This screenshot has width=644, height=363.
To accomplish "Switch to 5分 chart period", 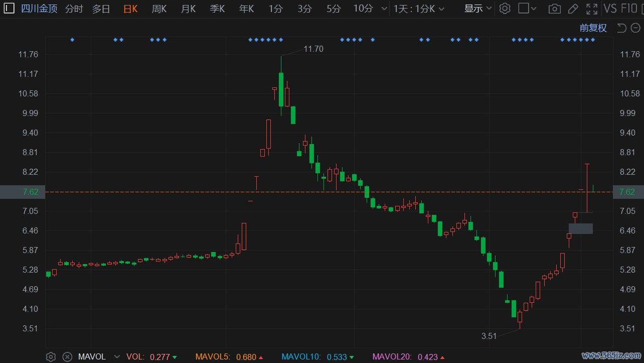I will coord(334,9).
